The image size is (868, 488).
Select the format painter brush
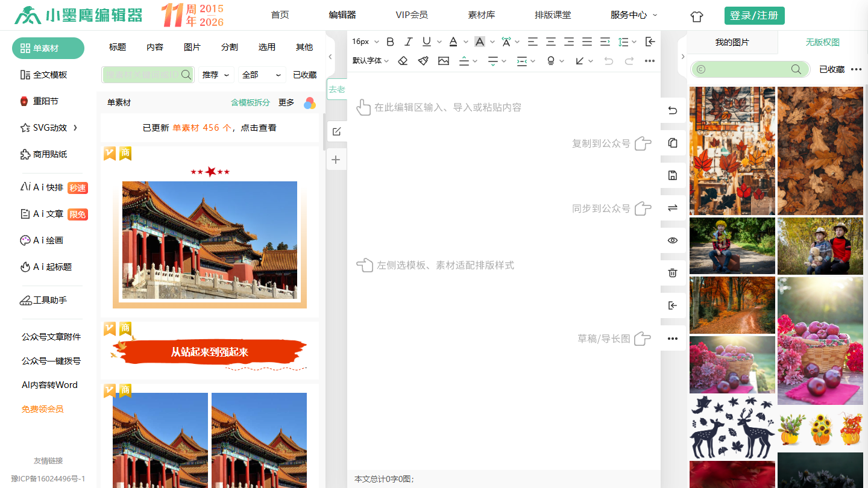point(423,61)
